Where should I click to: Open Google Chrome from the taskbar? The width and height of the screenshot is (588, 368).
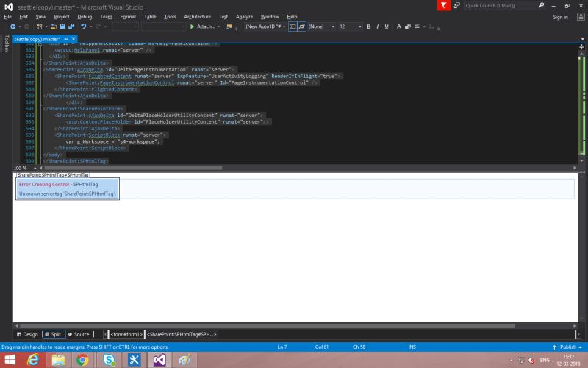point(82,360)
